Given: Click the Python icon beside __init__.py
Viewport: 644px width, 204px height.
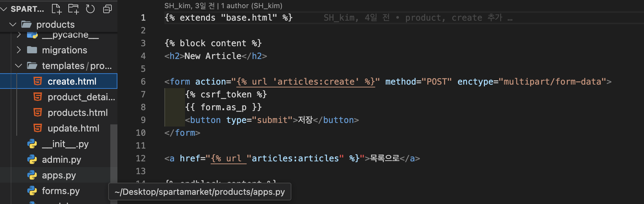Looking at the screenshot, I should tap(32, 144).
